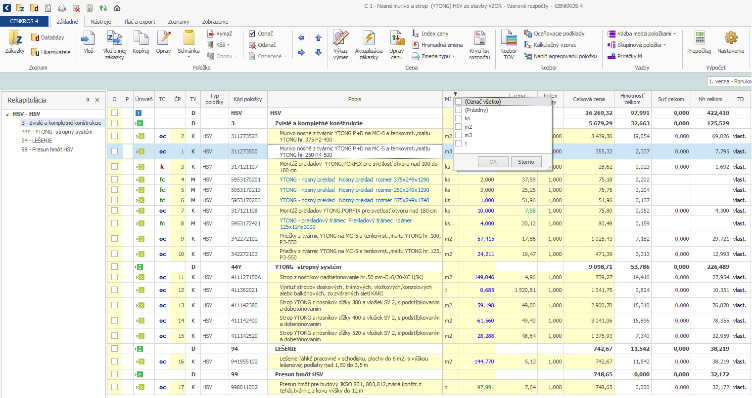Image resolution: width=752 pixels, height=398 pixels.
Task: Click Nadiž agregovanú položku in ribbon
Action: pos(561,56)
